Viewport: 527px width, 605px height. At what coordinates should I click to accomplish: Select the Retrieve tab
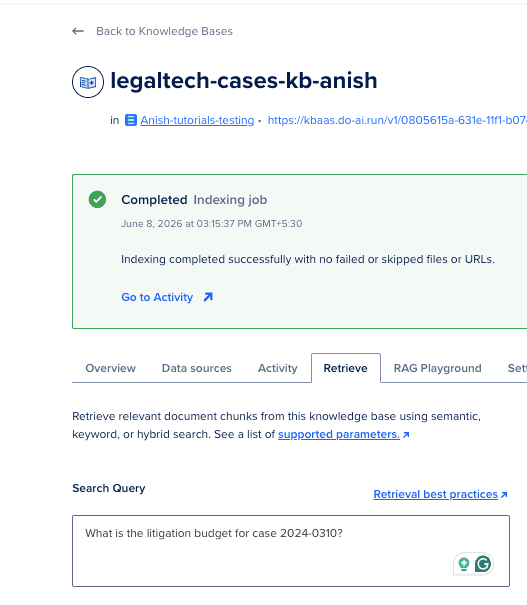[x=346, y=368]
